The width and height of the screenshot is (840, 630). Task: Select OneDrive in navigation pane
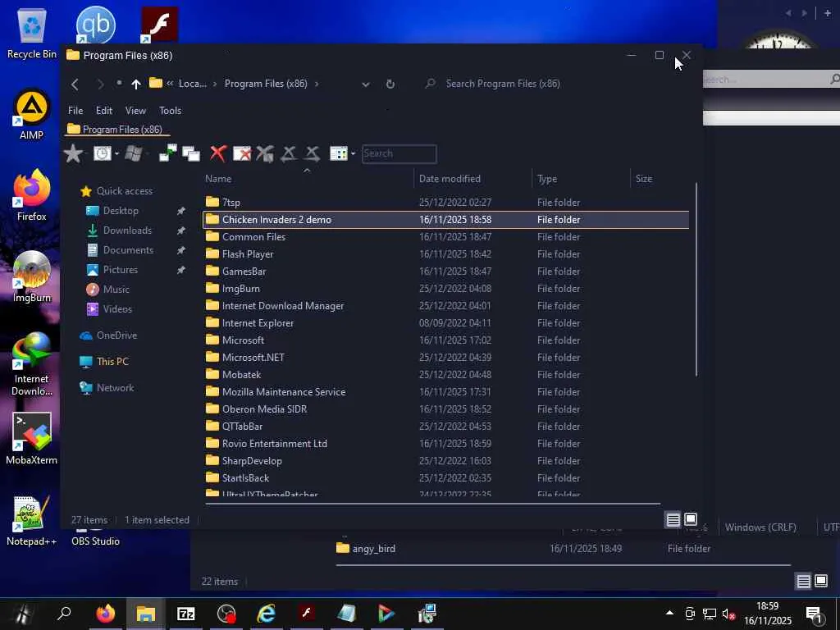[x=109, y=336]
